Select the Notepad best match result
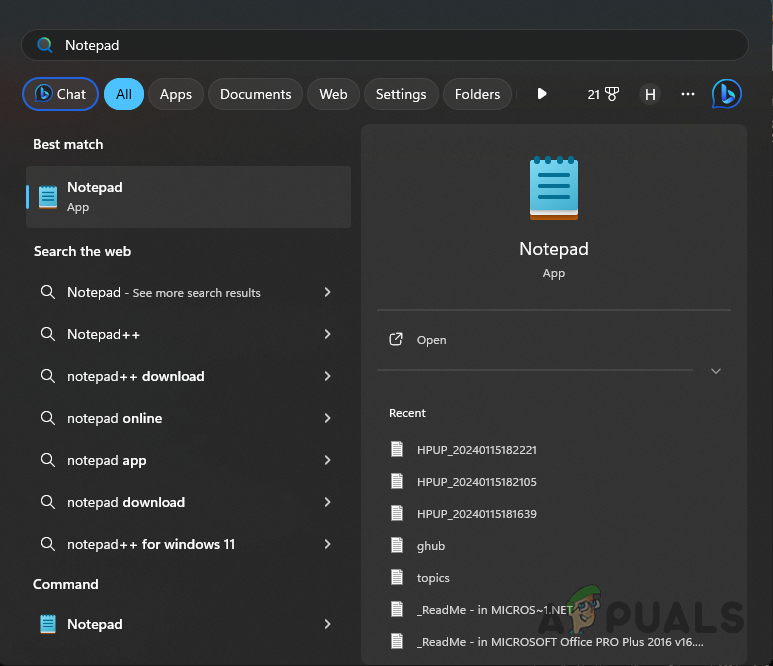 188,197
